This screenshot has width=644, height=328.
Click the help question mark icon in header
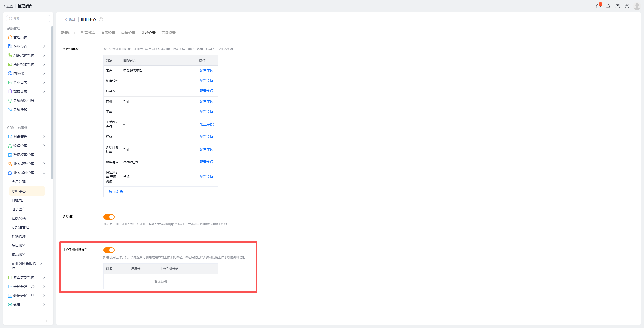627,6
